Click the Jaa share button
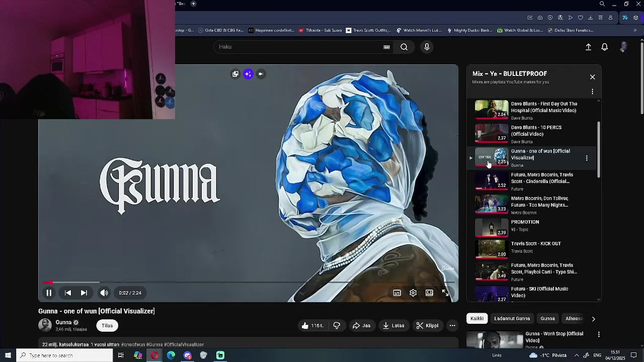 361,326
